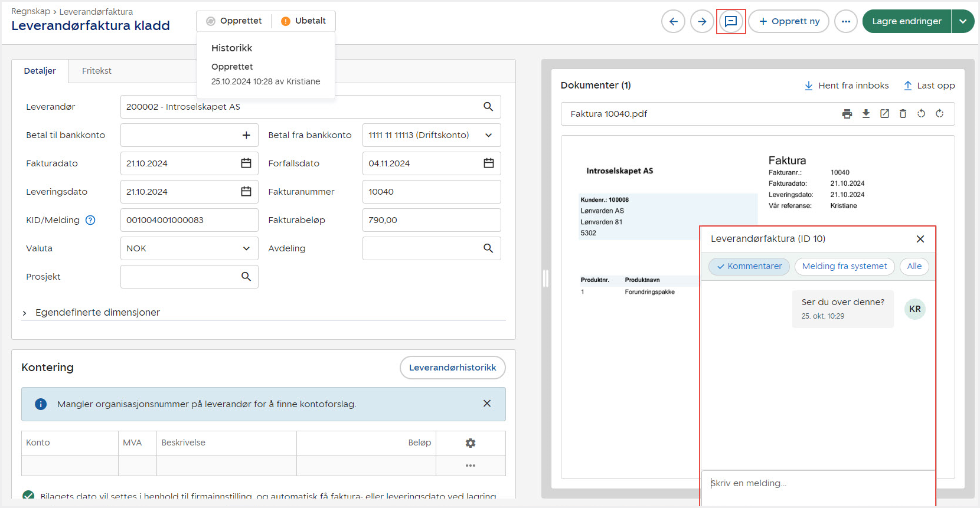Download the Faktura 10040.pdf file
980x508 pixels.
866,114
